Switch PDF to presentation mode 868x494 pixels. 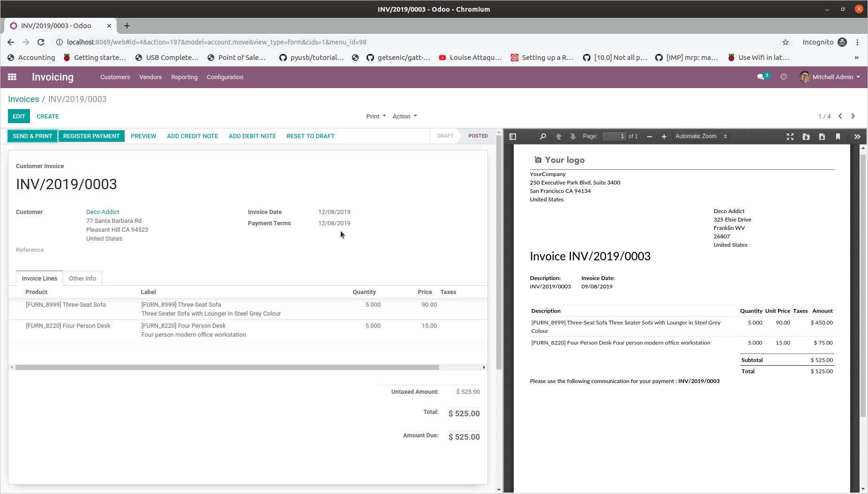tap(790, 137)
